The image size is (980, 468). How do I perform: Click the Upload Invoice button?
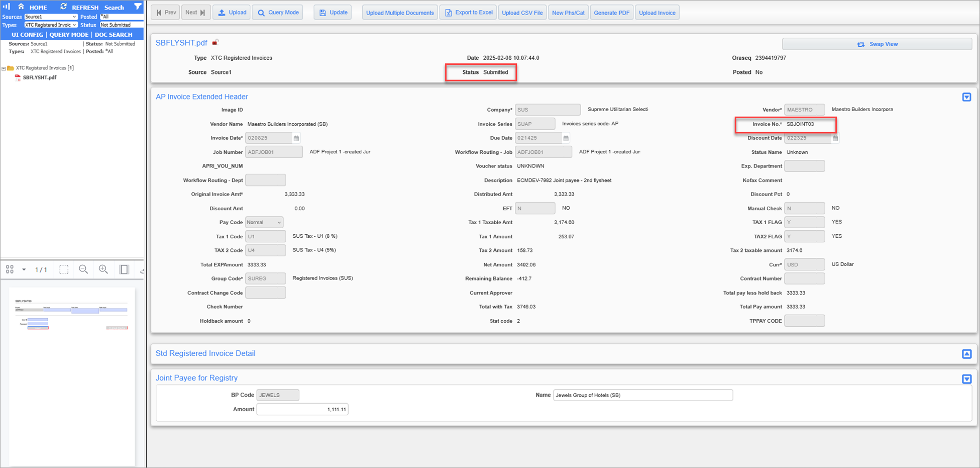657,13
